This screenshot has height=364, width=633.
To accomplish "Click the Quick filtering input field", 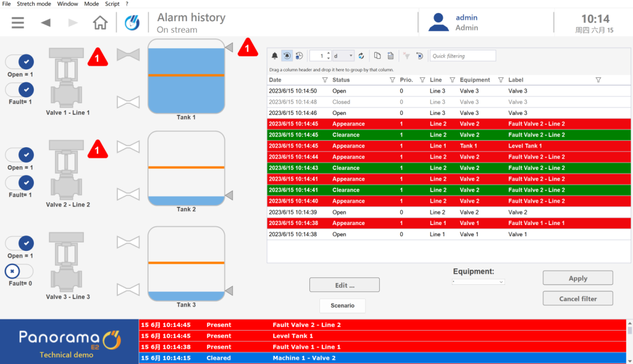I will click(462, 56).
